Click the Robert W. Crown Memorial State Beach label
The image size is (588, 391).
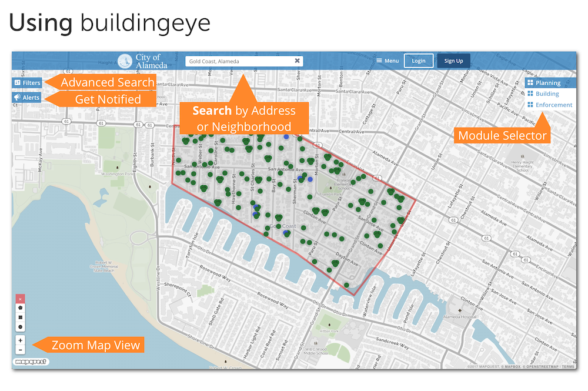click(x=104, y=266)
